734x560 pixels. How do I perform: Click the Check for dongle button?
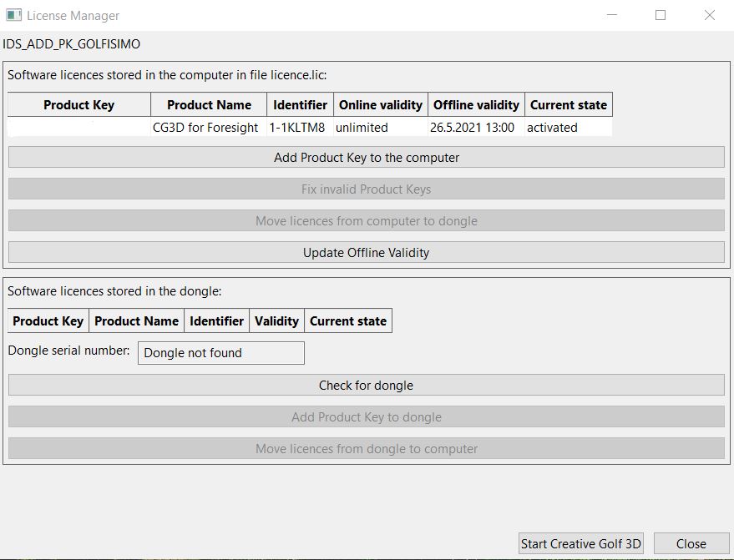pyautogui.click(x=366, y=385)
